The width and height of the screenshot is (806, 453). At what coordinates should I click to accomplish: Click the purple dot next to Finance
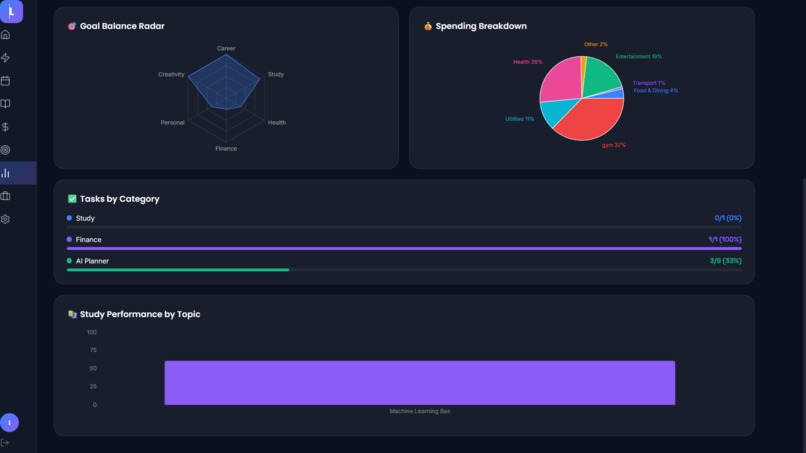[x=69, y=240]
